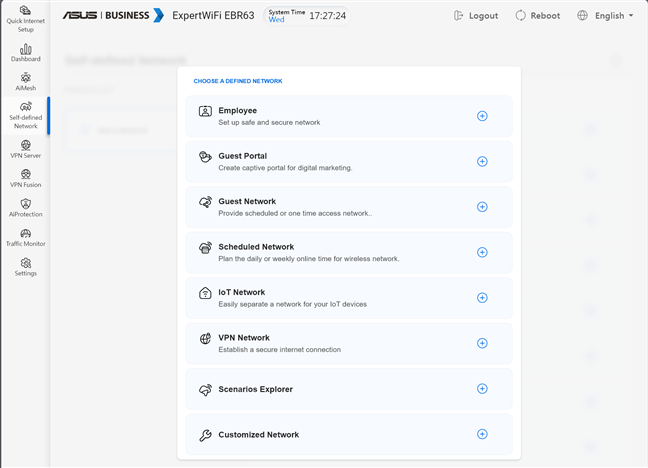Open VPN Fusion settings
Image resolution: width=648 pixels, height=468 pixels.
tap(25, 178)
